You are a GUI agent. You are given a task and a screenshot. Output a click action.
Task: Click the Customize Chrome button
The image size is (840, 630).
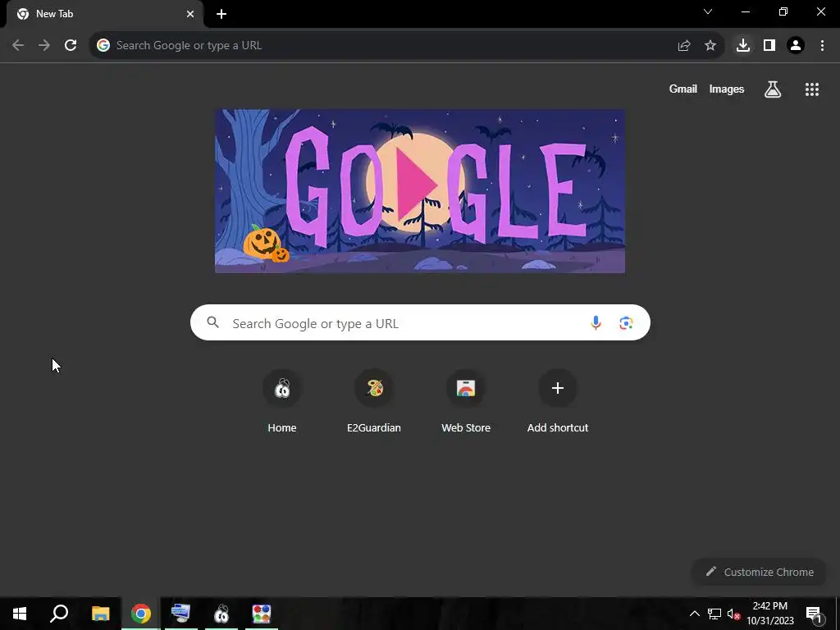(x=759, y=572)
